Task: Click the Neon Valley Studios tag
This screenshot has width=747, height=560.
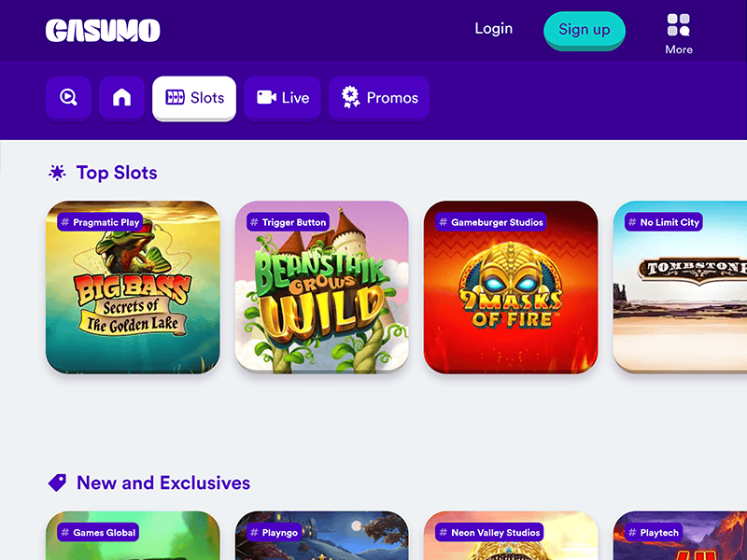Action: coord(489,532)
